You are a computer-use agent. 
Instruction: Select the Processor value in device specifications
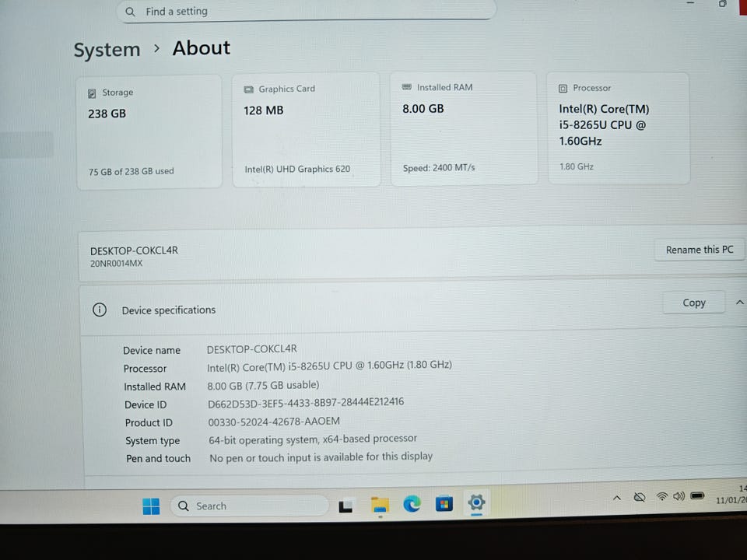[x=329, y=366]
